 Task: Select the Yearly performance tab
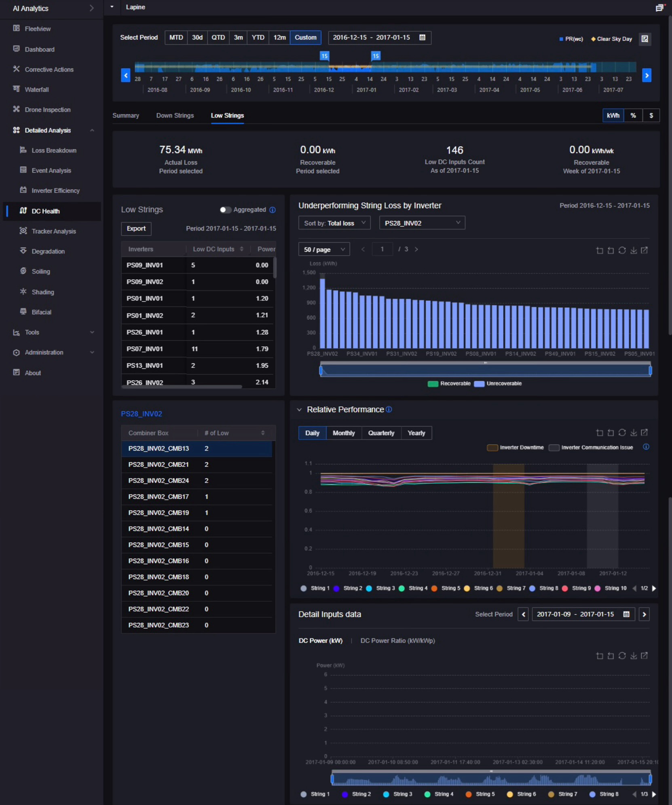[416, 433]
